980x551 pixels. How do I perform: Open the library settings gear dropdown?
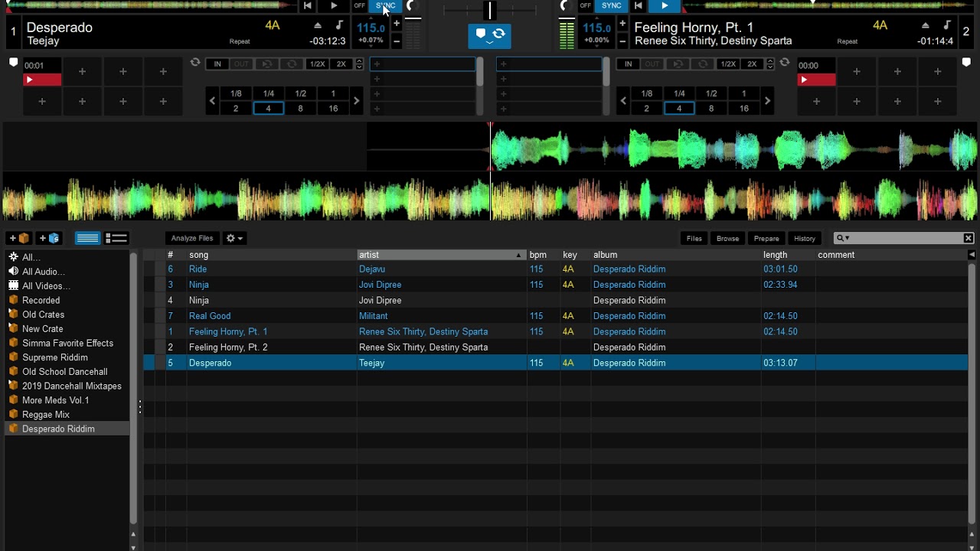[x=234, y=238]
